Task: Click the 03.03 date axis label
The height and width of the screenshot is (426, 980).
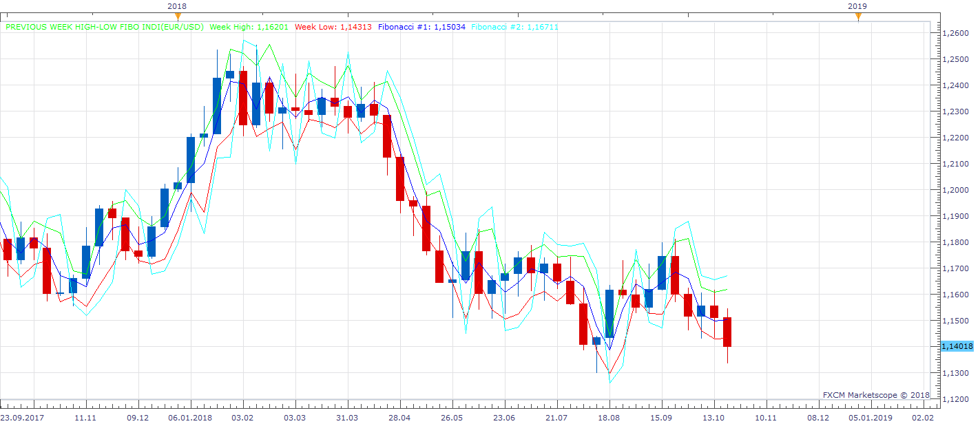Action: click(294, 418)
